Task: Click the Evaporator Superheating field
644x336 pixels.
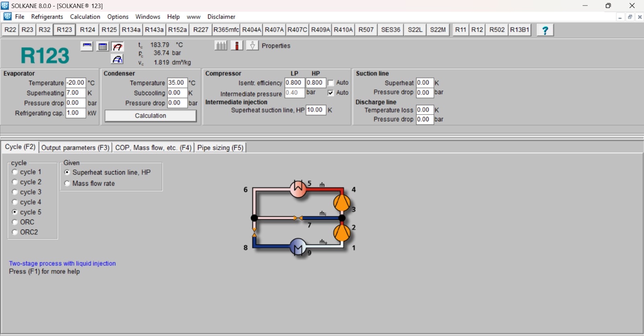Action: coord(75,93)
